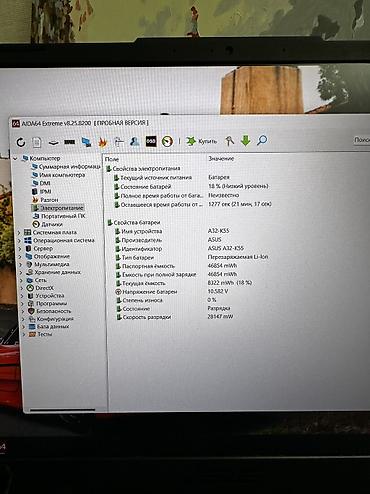Expand the Операционная система node
370x494 pixels.
point(20,240)
